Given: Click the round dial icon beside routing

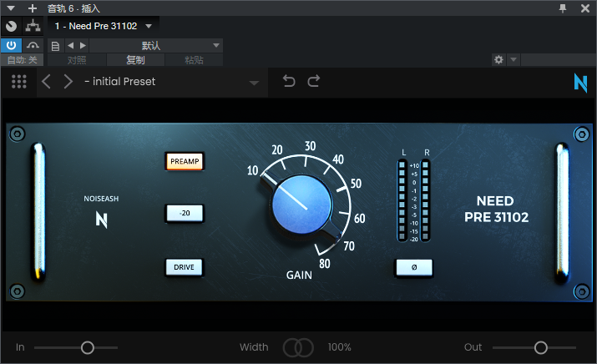Looking at the screenshot, I should (x=12, y=26).
